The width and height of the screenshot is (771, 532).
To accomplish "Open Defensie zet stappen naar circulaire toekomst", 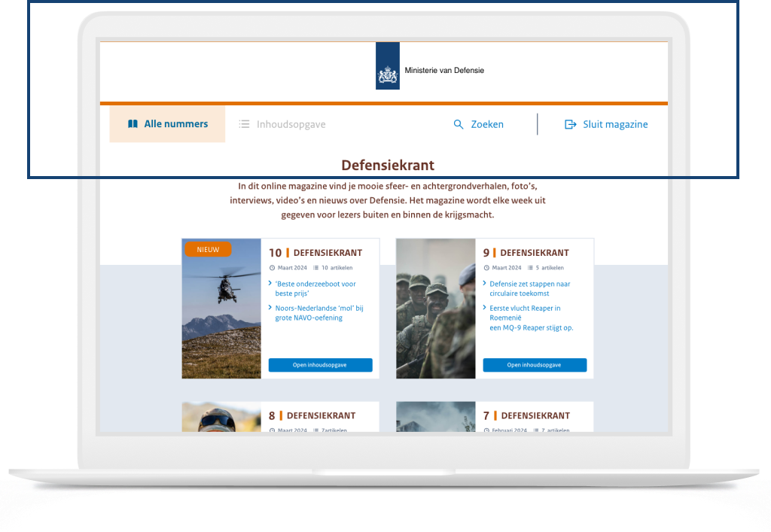I will click(529, 288).
